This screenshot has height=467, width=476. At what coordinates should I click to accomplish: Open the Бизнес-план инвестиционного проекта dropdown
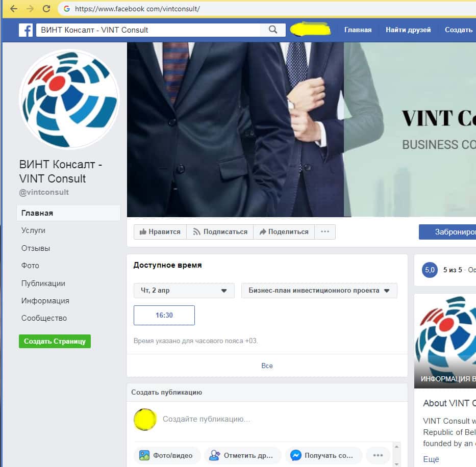click(319, 291)
